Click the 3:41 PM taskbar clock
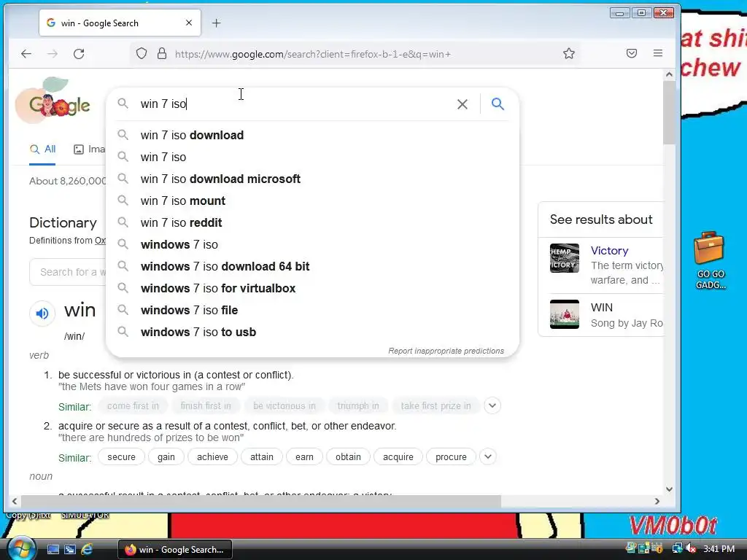Screen dimensions: 747x560 click(x=719, y=548)
